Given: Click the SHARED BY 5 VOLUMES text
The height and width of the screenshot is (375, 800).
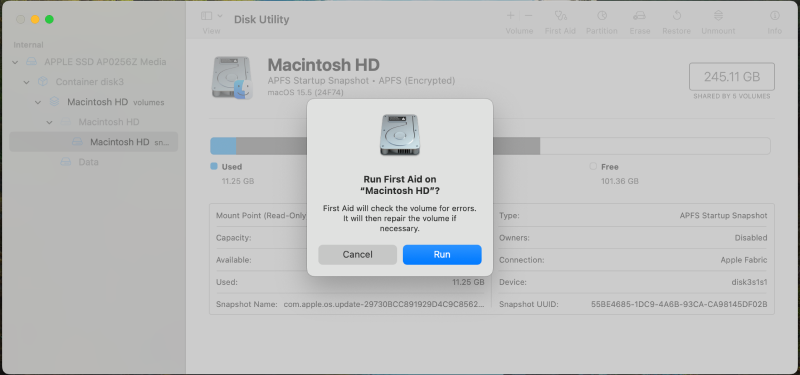Looking at the screenshot, I should [x=732, y=96].
